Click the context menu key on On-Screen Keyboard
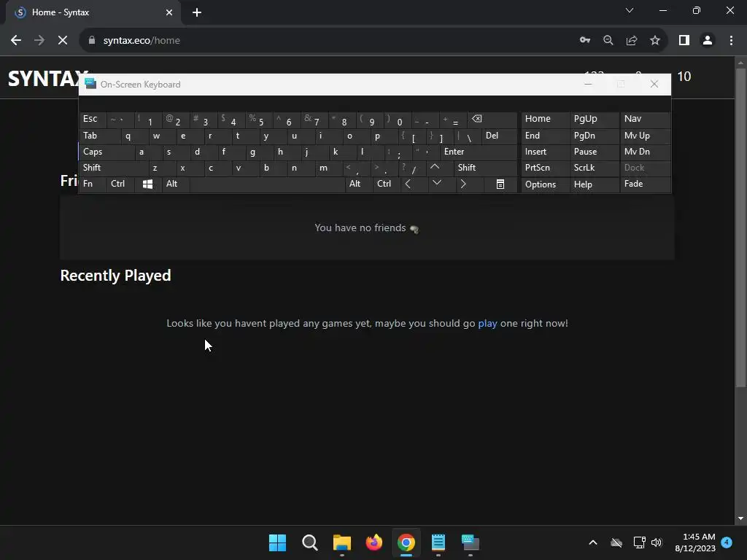 coord(500,184)
